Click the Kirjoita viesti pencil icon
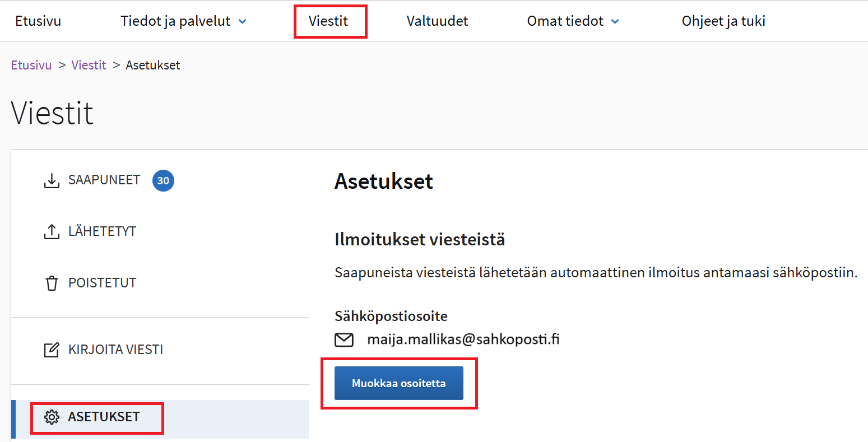 coord(52,350)
